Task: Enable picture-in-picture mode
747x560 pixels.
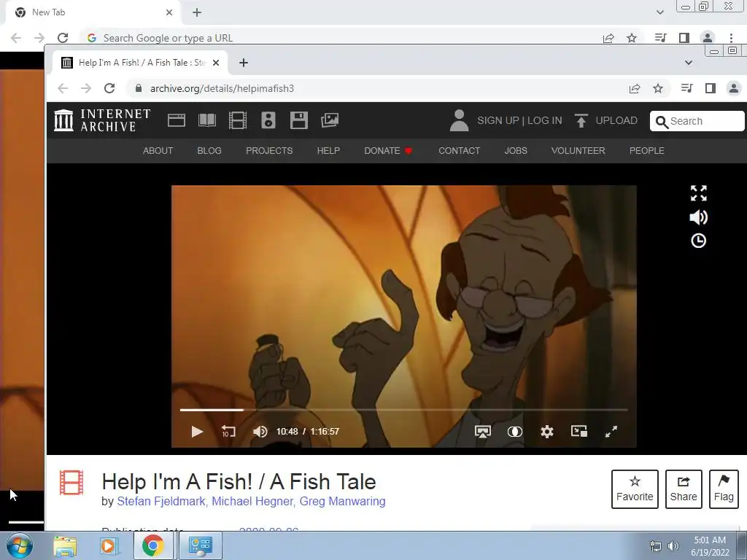Action: [x=578, y=432]
